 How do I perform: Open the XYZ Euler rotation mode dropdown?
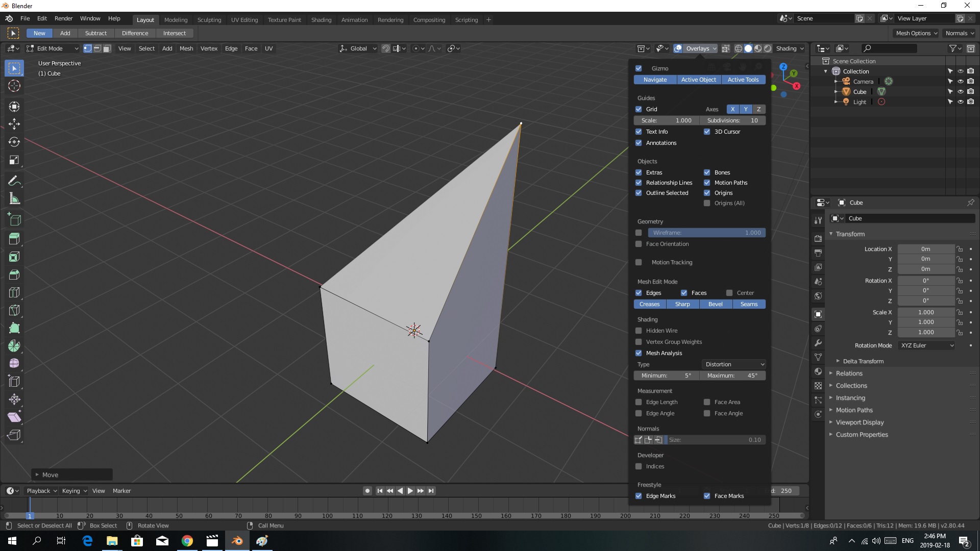pyautogui.click(x=926, y=345)
